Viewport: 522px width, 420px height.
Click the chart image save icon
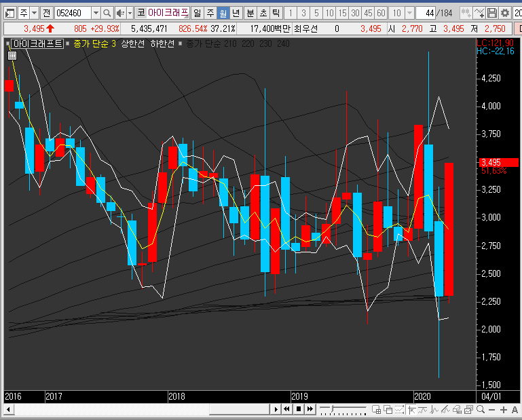(469, 410)
